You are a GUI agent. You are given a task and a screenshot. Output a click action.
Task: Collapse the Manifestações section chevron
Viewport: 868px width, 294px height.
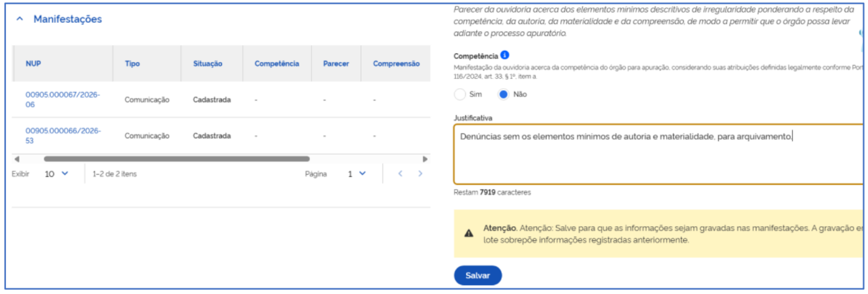pyautogui.click(x=19, y=20)
